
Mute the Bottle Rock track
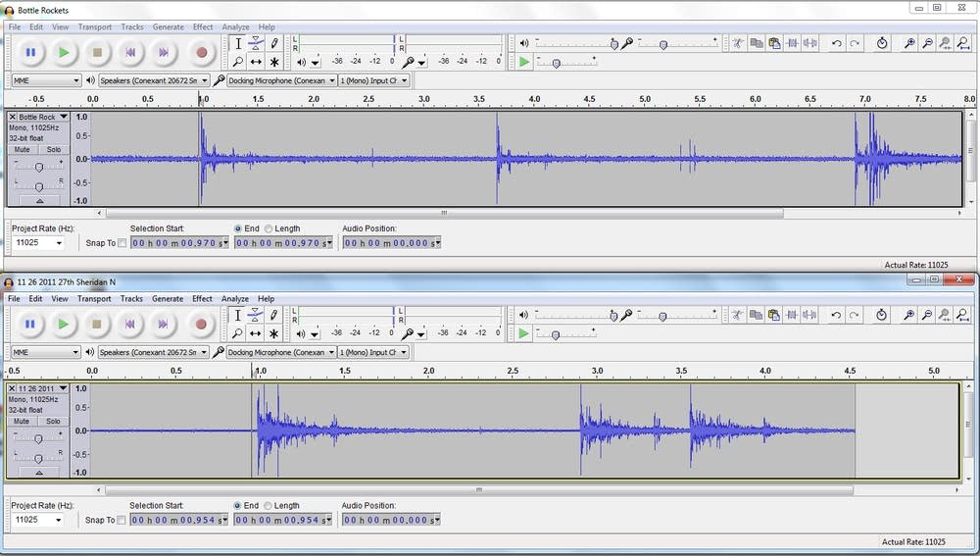(x=23, y=150)
